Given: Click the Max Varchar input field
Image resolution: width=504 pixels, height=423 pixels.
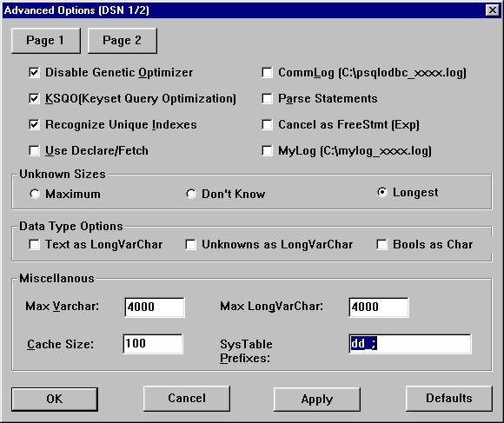Looking at the screenshot, I should coord(155,307).
